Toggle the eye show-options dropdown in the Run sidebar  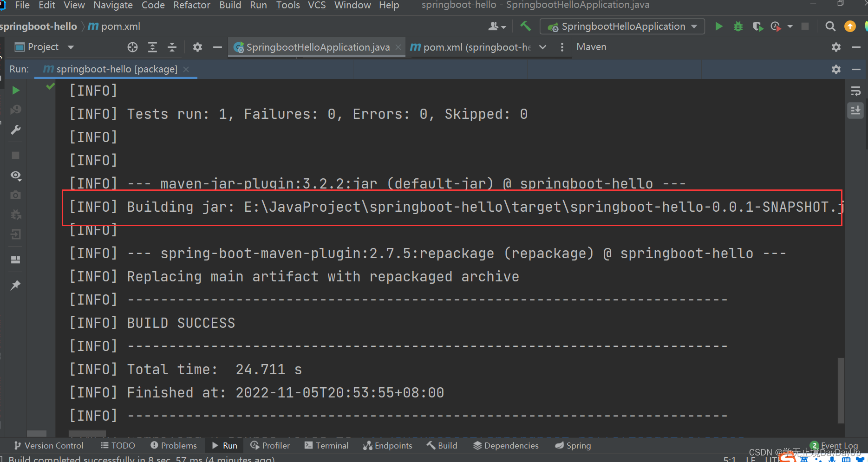(16, 175)
